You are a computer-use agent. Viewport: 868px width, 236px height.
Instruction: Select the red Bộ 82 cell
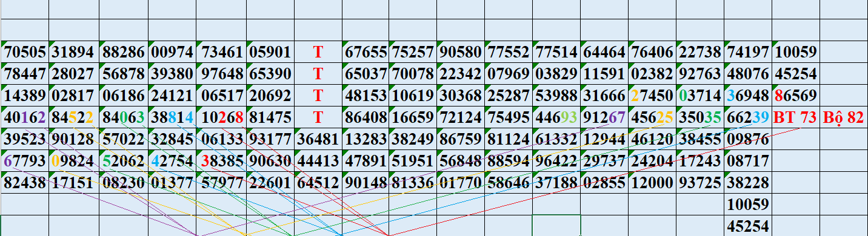point(843,117)
